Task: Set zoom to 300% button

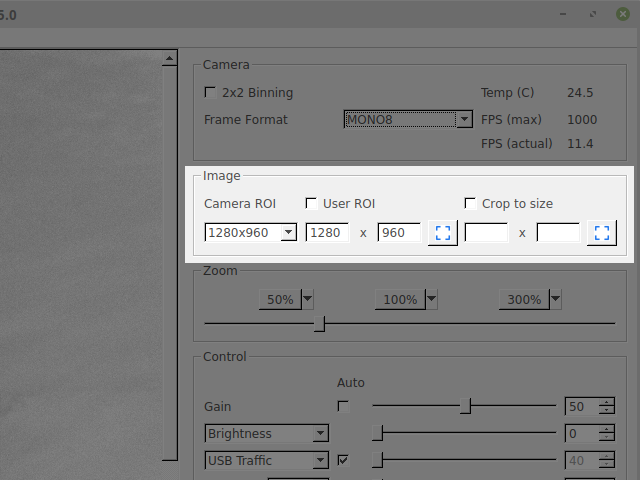Action: click(x=524, y=300)
